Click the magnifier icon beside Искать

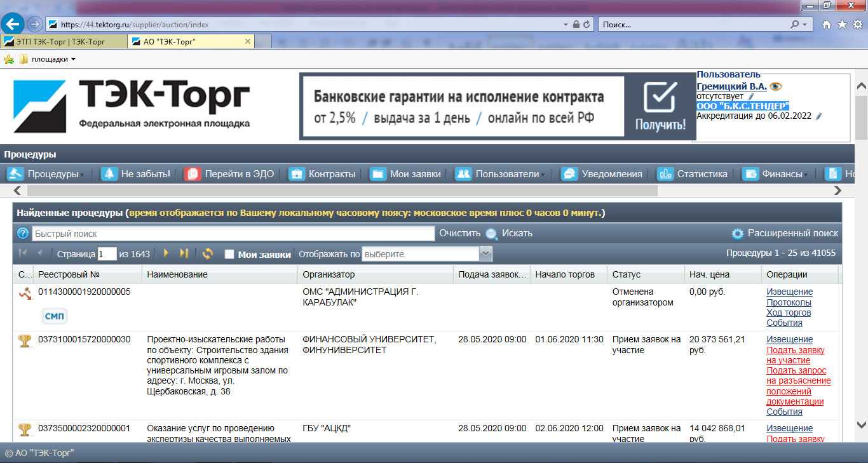coord(491,234)
